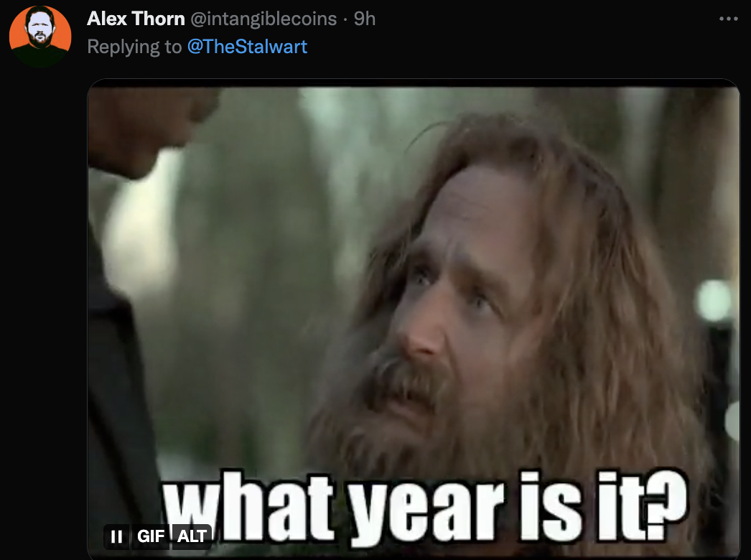Viewport: 751px width, 560px height.
Task: Click the word "year" in the GIF caption
Action: 427,513
